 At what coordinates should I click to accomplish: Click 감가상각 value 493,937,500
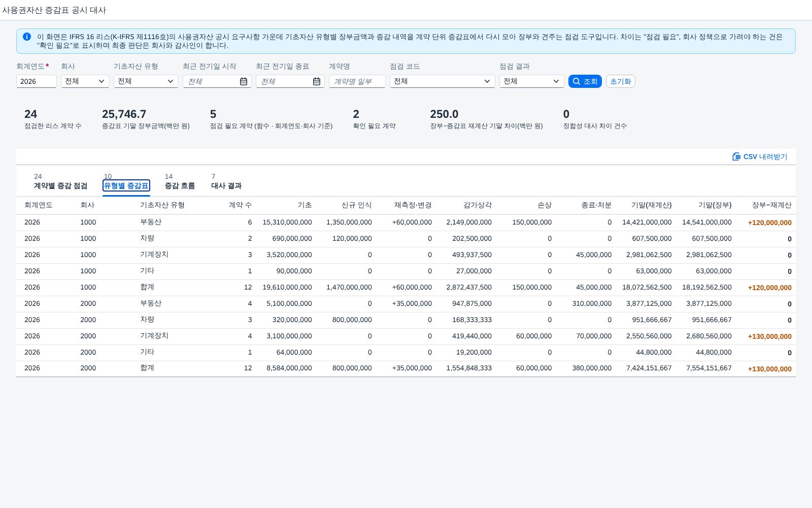[472, 255]
